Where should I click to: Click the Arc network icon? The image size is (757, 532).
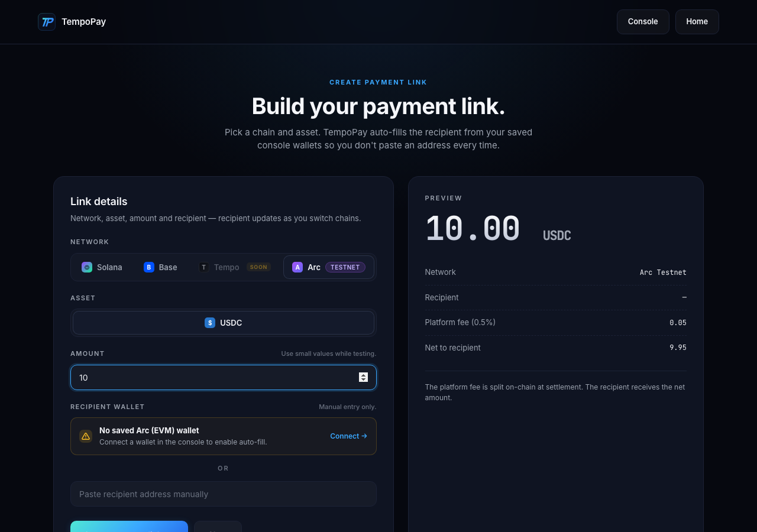pos(297,267)
